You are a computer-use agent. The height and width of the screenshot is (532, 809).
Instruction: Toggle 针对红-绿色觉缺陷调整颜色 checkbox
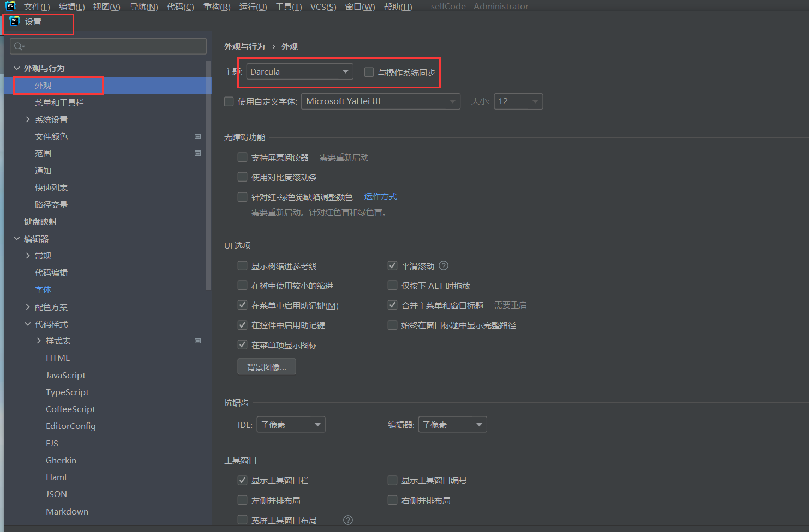[243, 197]
